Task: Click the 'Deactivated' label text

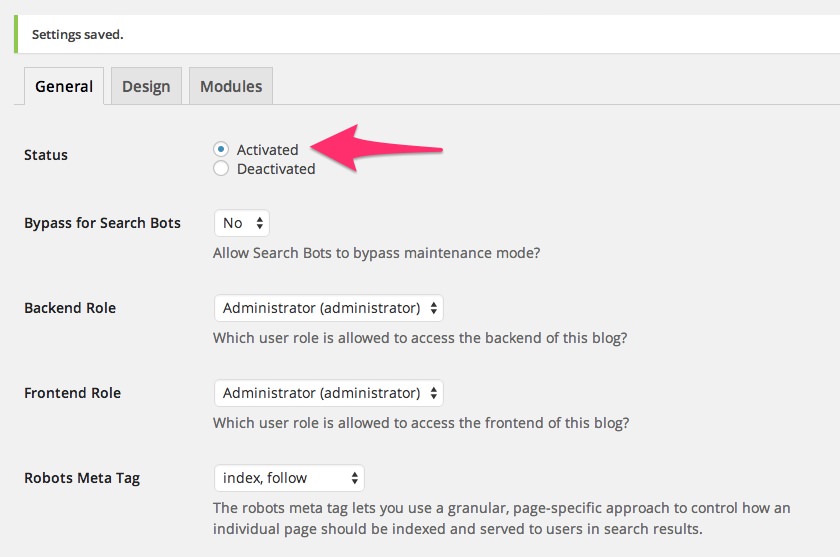Action: 276,169
